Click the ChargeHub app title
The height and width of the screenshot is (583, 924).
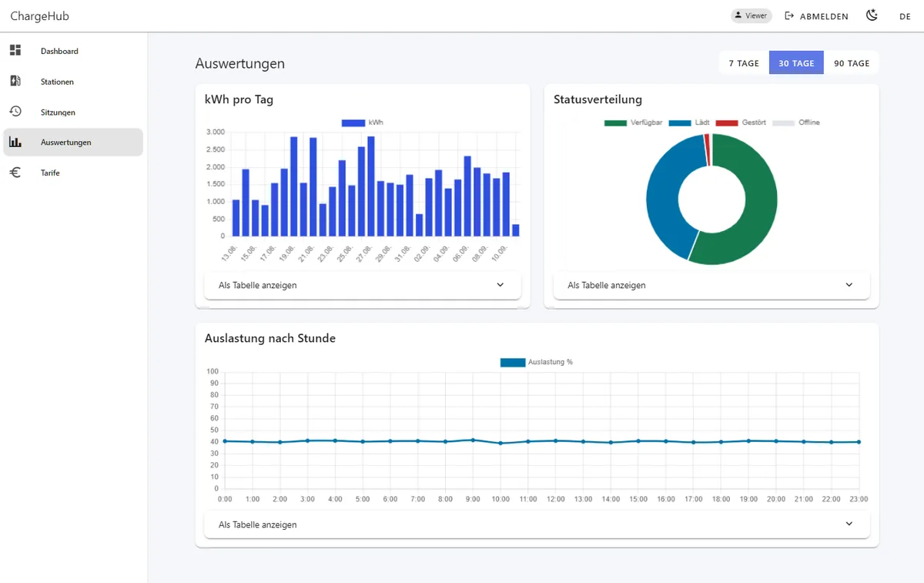point(39,16)
